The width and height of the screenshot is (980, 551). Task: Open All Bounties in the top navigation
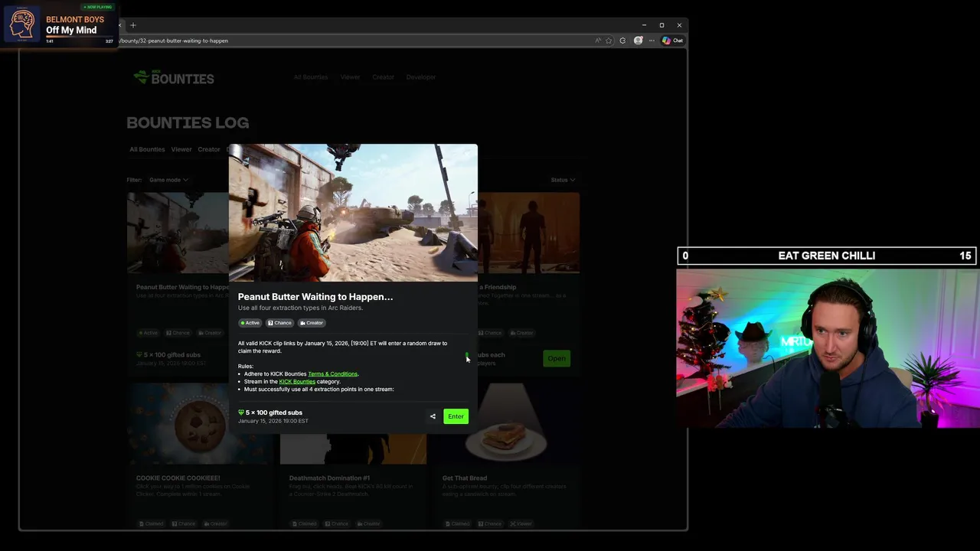click(310, 77)
